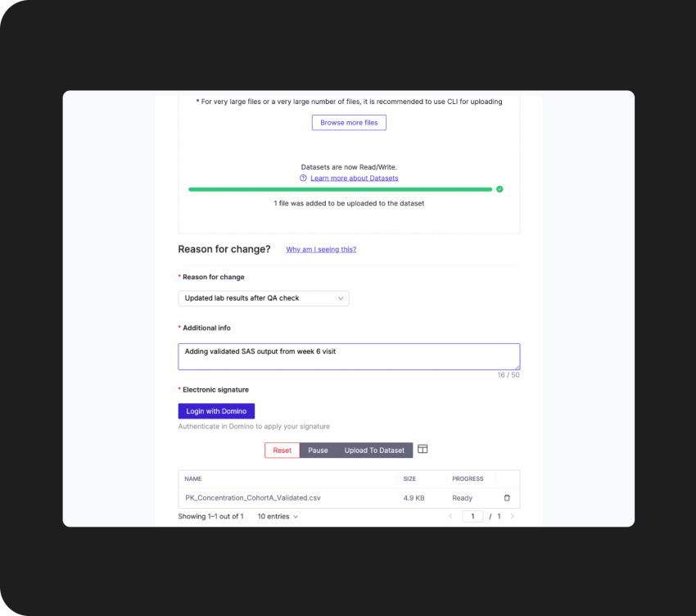696x616 pixels.
Task: Focus the Additional info text area
Action: point(349,356)
